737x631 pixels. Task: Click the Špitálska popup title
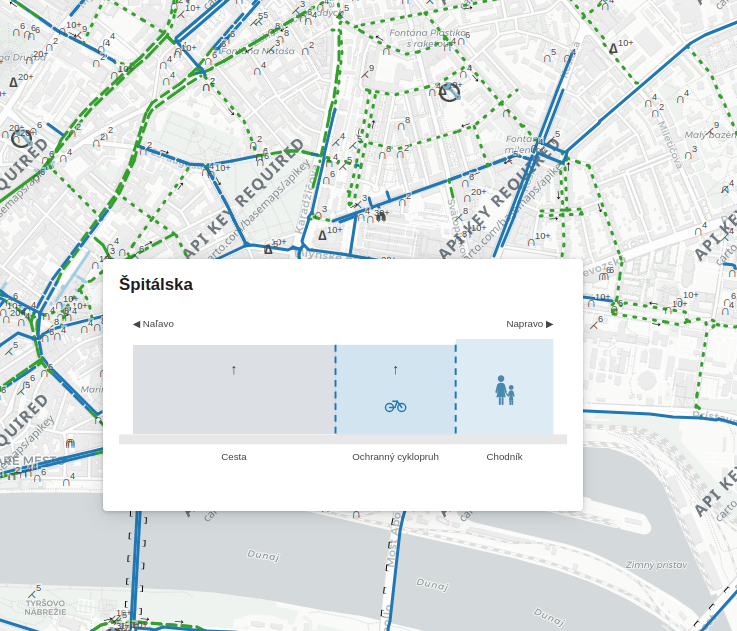156,284
